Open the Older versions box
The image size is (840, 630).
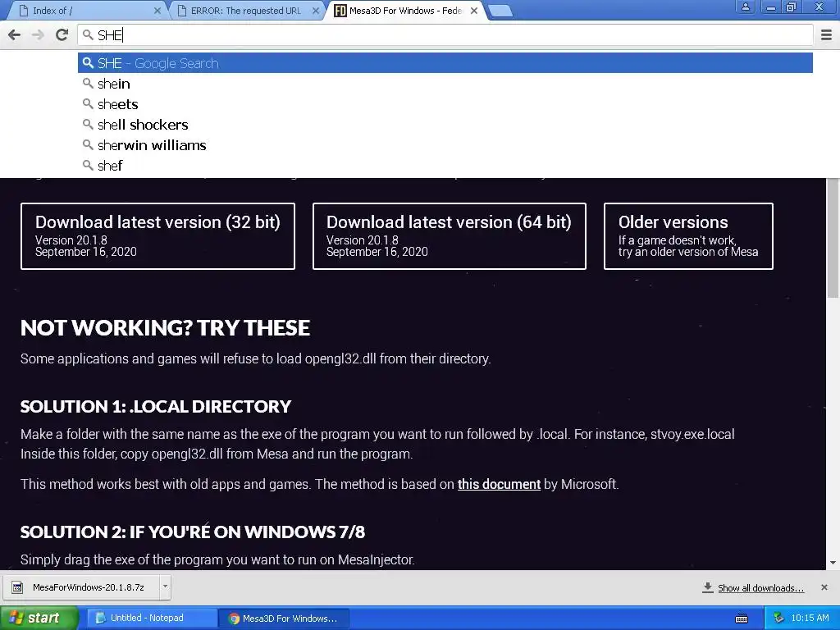coord(688,236)
